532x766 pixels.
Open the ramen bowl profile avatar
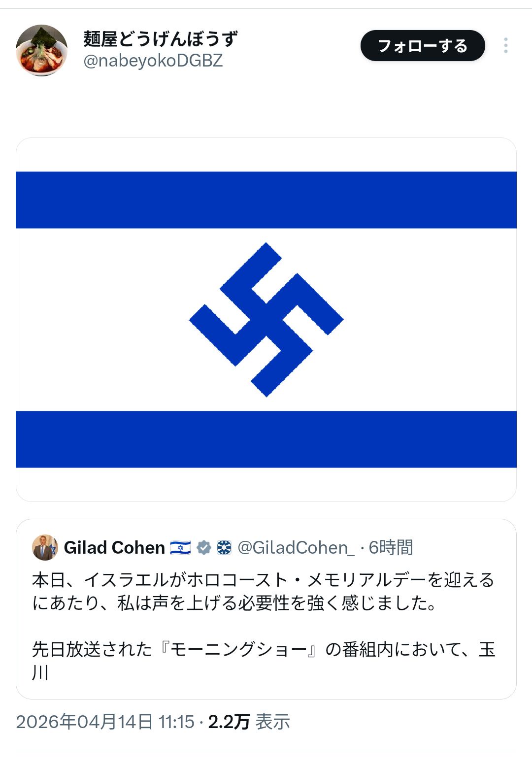coord(42,50)
